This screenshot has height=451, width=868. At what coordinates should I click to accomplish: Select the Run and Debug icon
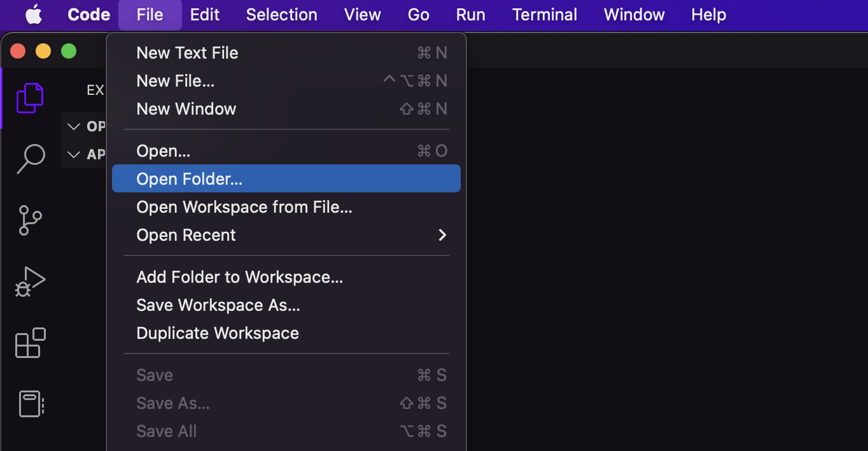tap(29, 280)
